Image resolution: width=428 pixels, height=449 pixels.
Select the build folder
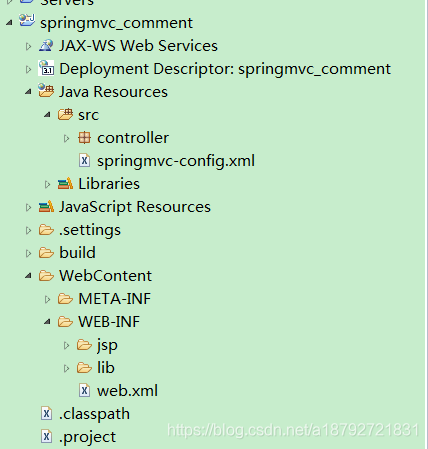coord(77,252)
